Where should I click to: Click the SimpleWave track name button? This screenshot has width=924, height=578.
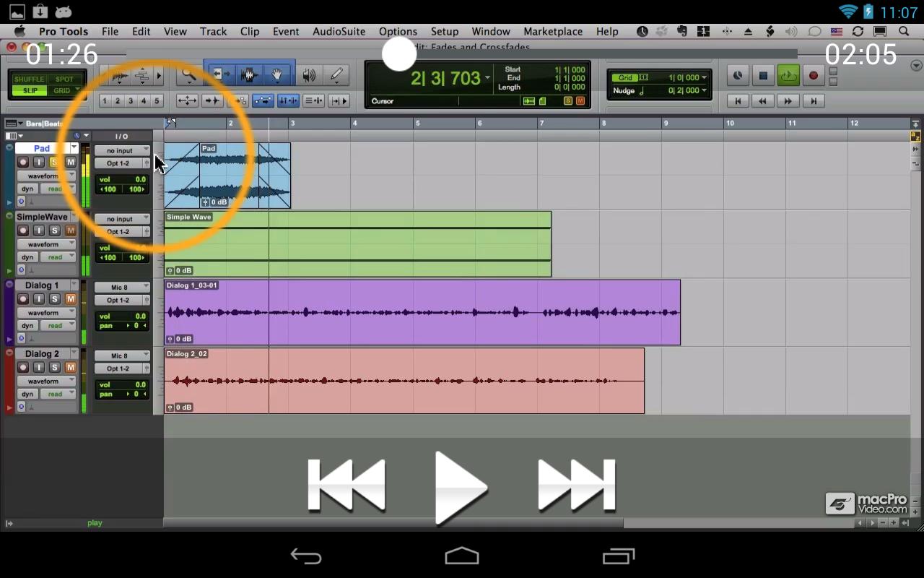(43, 217)
